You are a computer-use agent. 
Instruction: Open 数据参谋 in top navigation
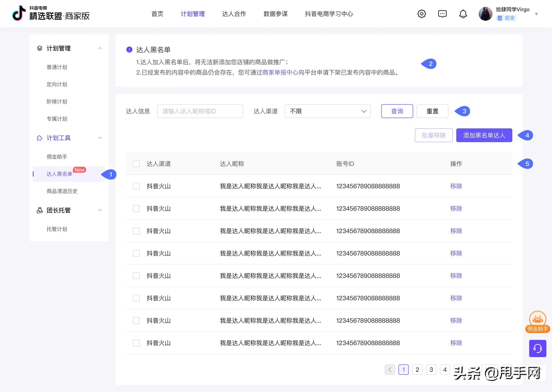click(275, 14)
